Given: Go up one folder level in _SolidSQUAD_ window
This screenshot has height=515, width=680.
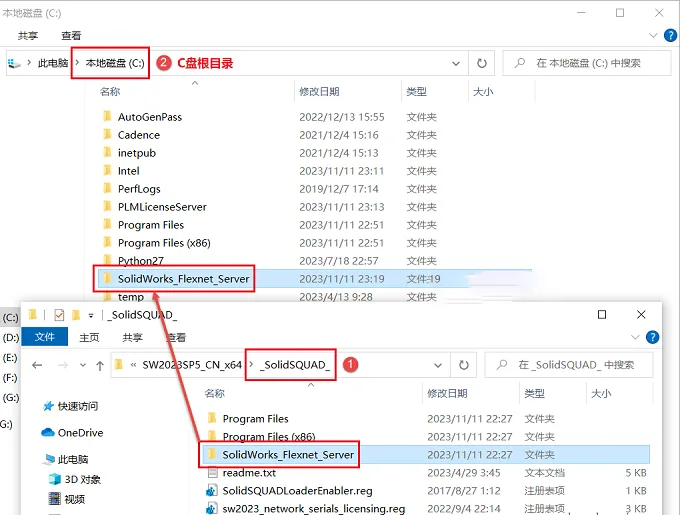Looking at the screenshot, I should point(100,365).
